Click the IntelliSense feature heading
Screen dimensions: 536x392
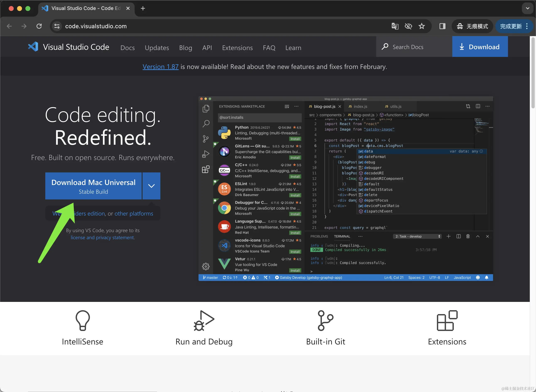point(83,342)
